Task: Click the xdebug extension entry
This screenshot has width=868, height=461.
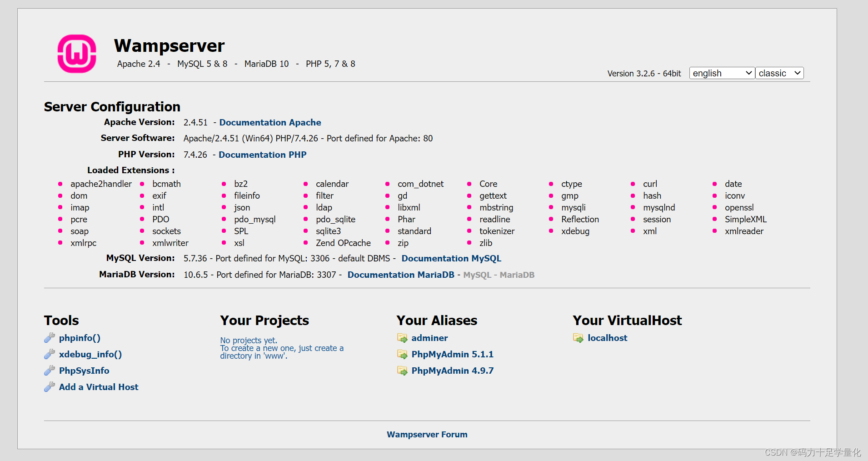Action: 575,231
